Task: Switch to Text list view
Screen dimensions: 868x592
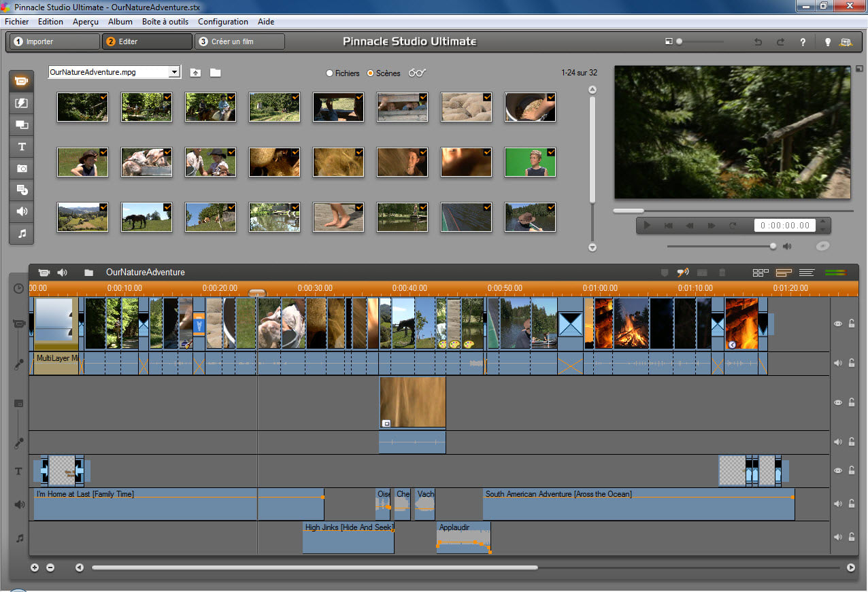Action: [x=807, y=273]
